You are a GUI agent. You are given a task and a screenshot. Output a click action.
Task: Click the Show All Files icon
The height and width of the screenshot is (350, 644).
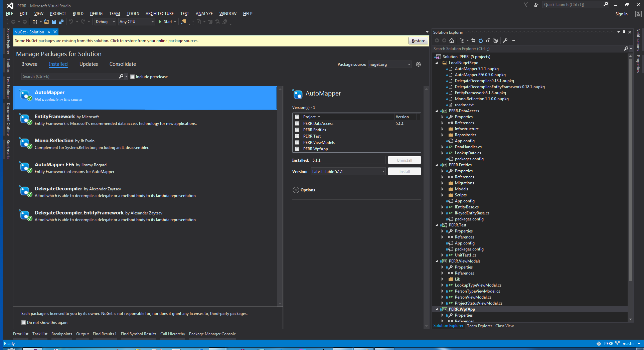[x=495, y=40]
